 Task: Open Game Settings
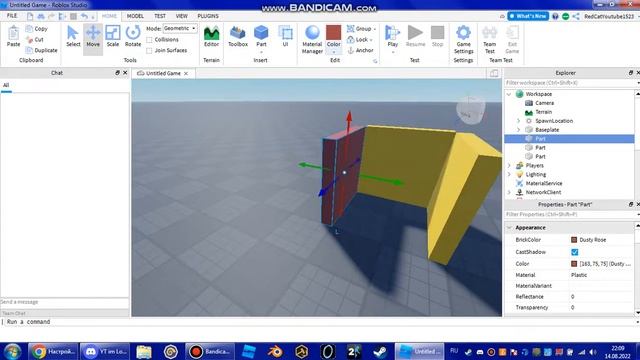point(463,40)
